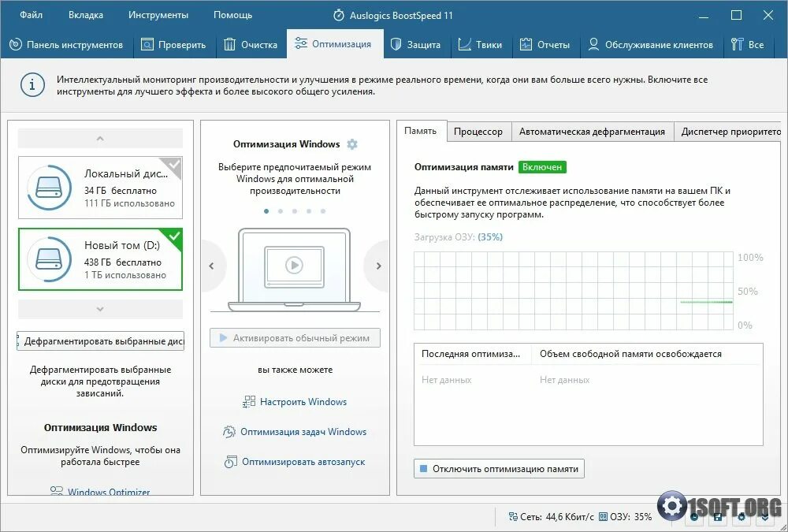Open the Защита shield tab
Screen dimensions: 788x532
pyautogui.click(x=415, y=45)
